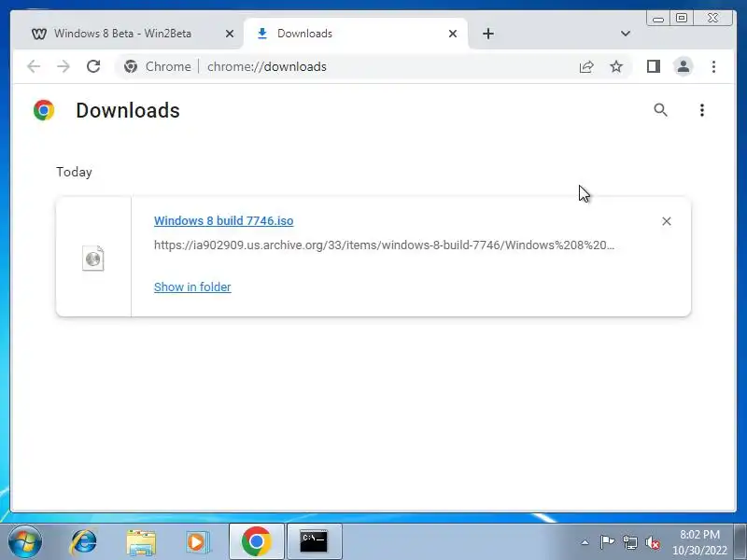Open Chrome's three-dot main menu

pyautogui.click(x=713, y=66)
